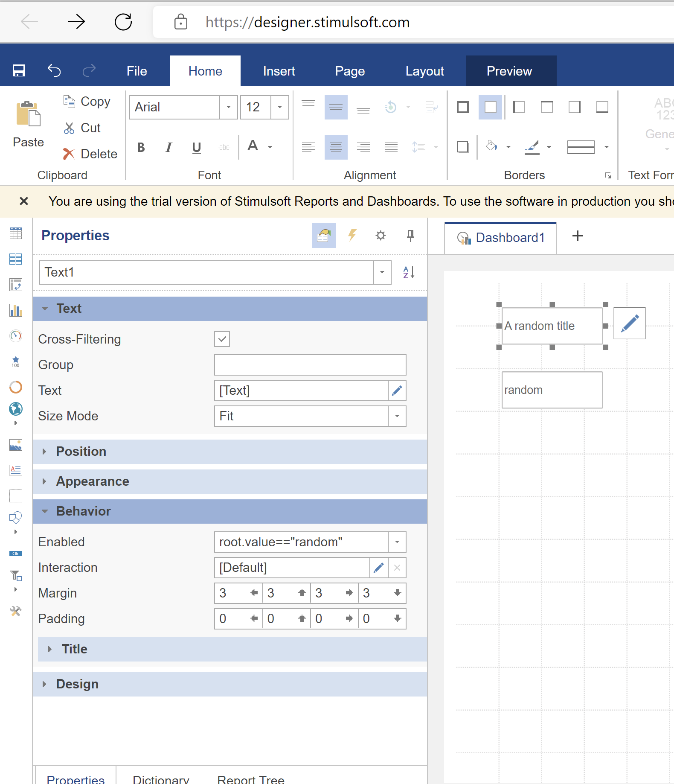Apply right border only
674x784 pixels.
tap(575, 107)
